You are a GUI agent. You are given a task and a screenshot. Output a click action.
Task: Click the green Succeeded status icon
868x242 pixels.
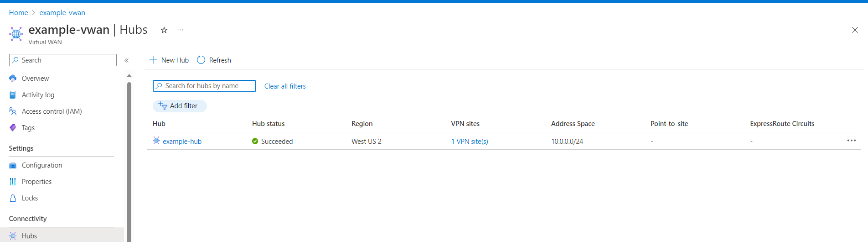(255, 141)
